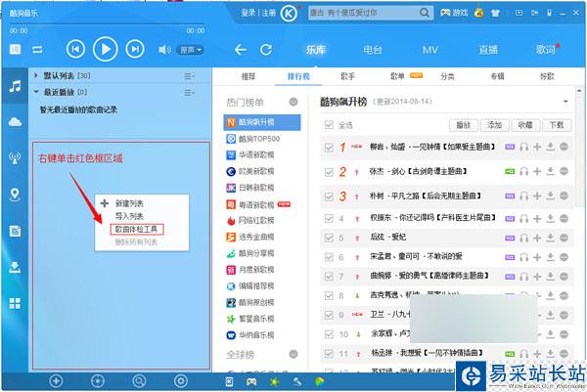Open the 默认列表 list menu icon

point(189,76)
